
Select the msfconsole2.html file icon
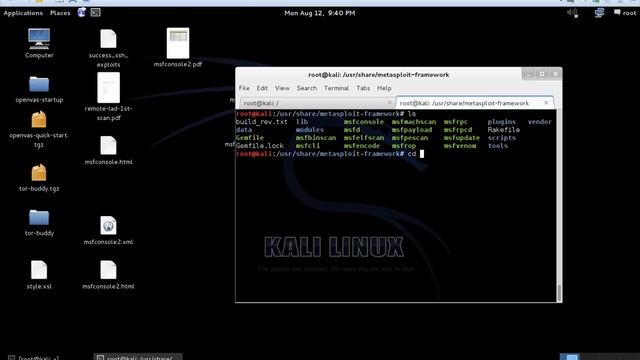point(108,270)
